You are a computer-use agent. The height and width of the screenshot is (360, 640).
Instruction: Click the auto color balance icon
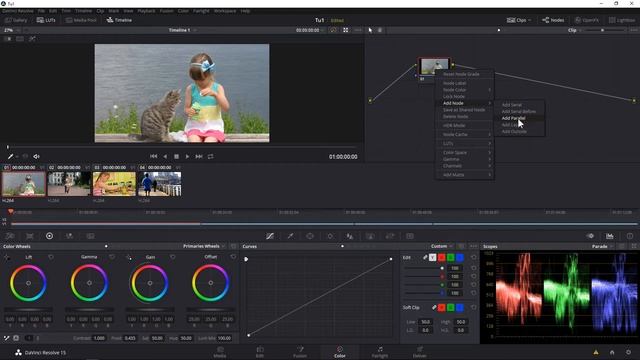[16, 338]
